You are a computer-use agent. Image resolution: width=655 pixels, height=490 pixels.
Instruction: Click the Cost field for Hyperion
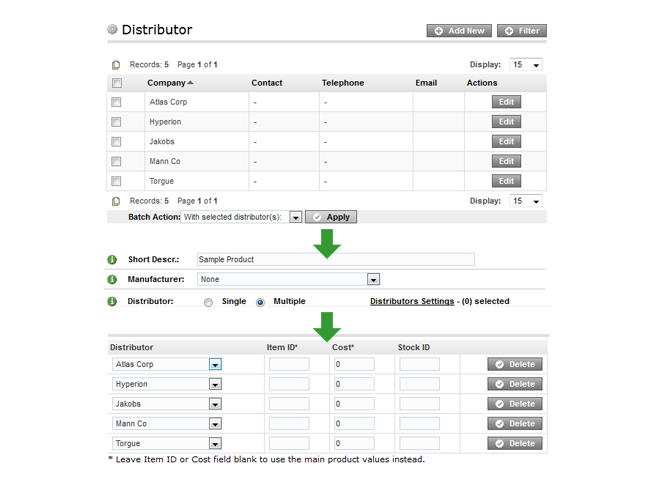click(354, 384)
